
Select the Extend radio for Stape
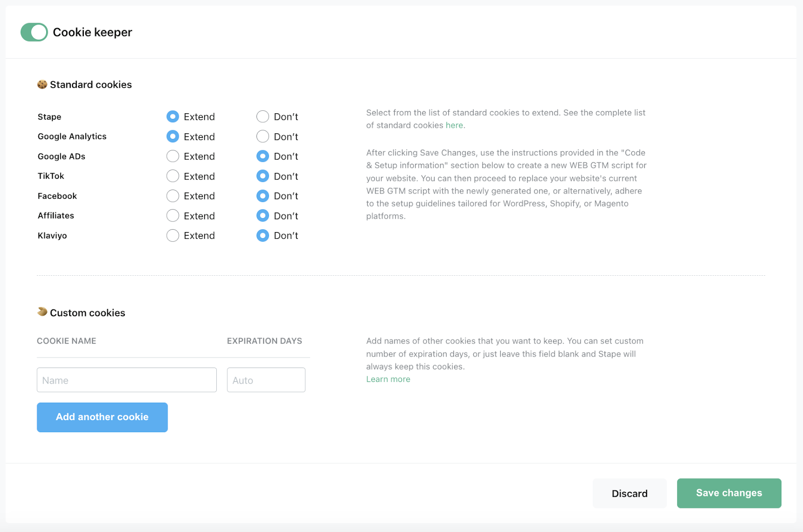[173, 117]
